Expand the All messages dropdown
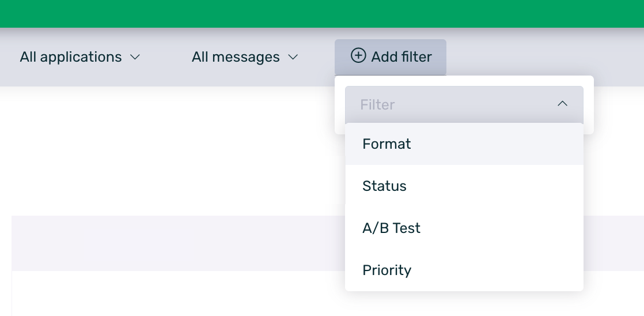The width and height of the screenshot is (644, 316). click(245, 58)
